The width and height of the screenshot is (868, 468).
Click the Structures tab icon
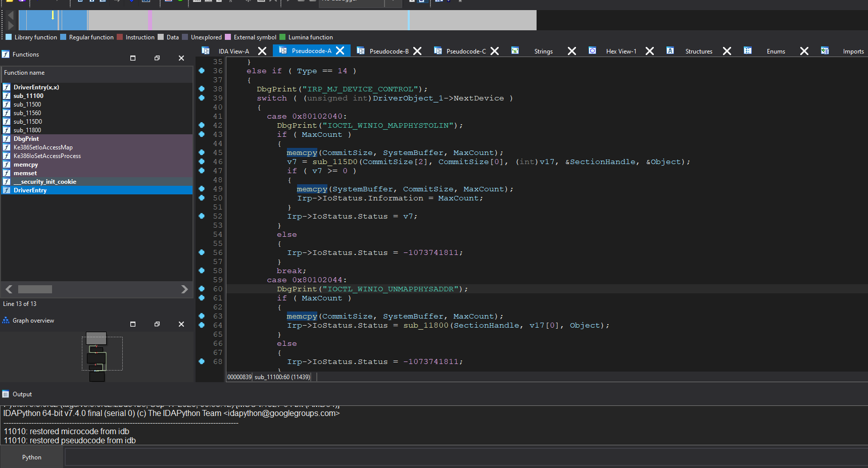tap(670, 50)
